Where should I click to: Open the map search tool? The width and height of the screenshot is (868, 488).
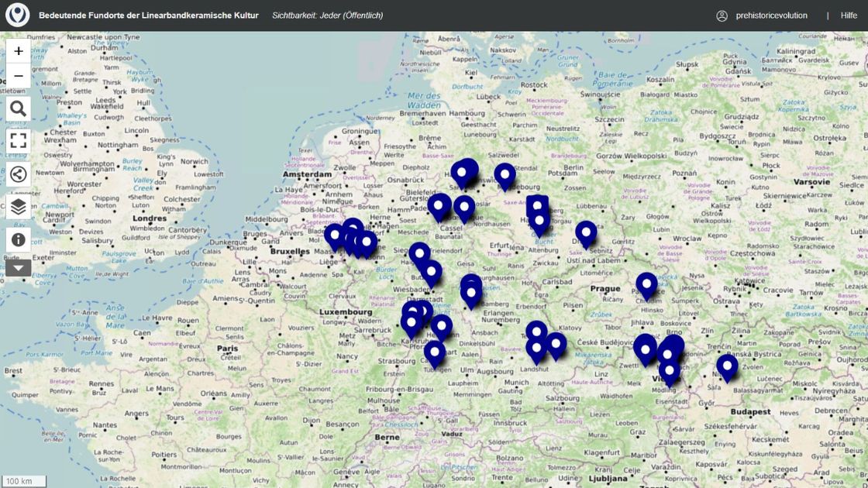click(x=18, y=108)
